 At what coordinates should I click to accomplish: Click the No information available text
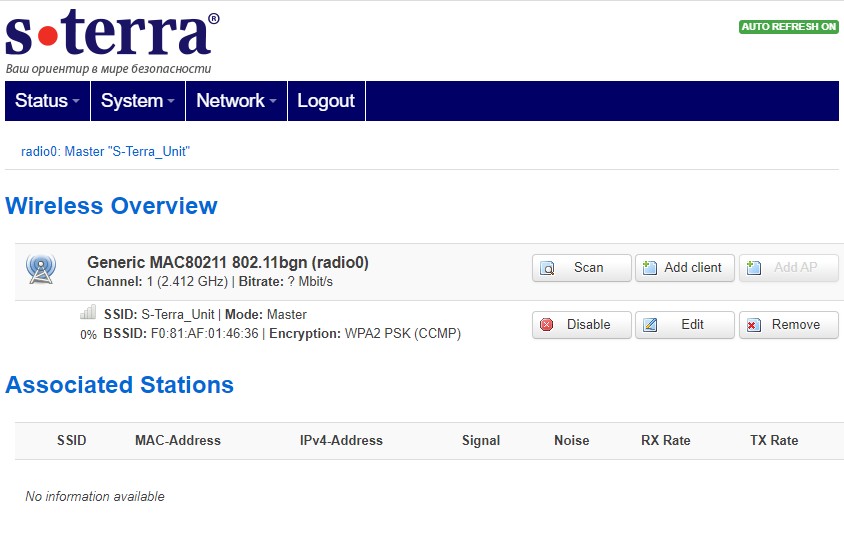point(95,496)
